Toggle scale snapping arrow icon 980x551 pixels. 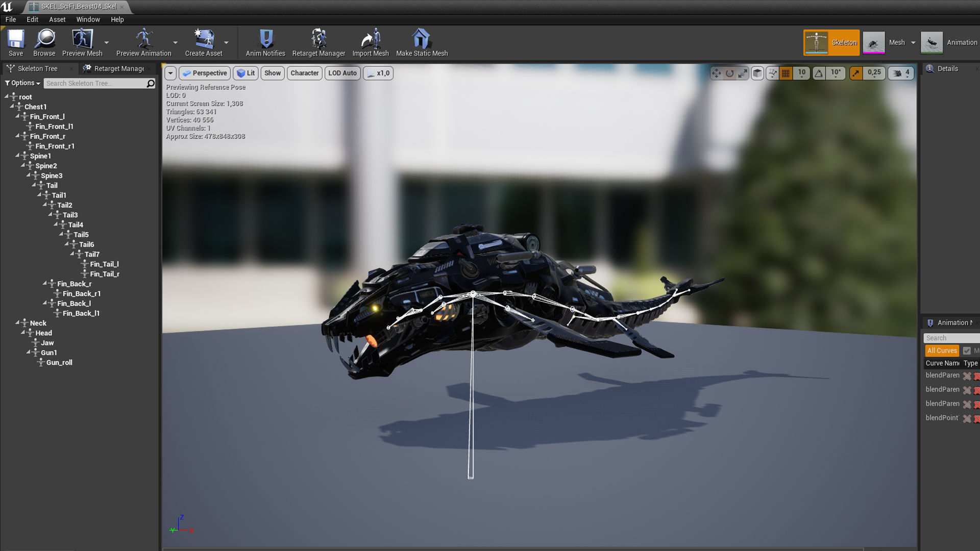click(x=856, y=73)
